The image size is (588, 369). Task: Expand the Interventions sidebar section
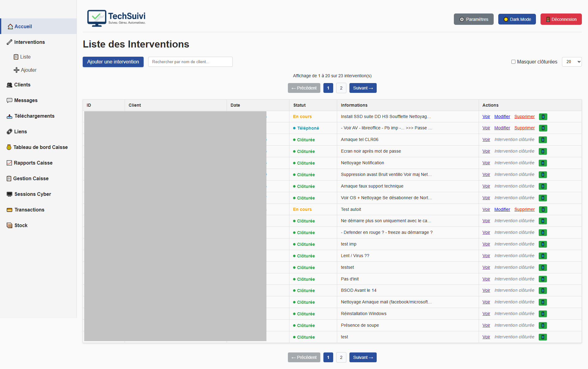click(29, 42)
